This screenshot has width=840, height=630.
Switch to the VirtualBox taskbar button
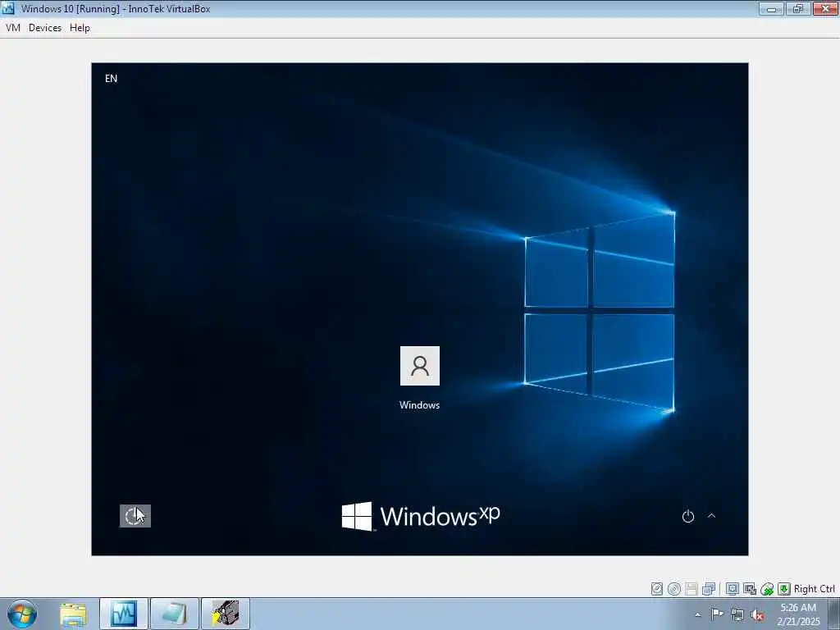pyautogui.click(x=124, y=614)
